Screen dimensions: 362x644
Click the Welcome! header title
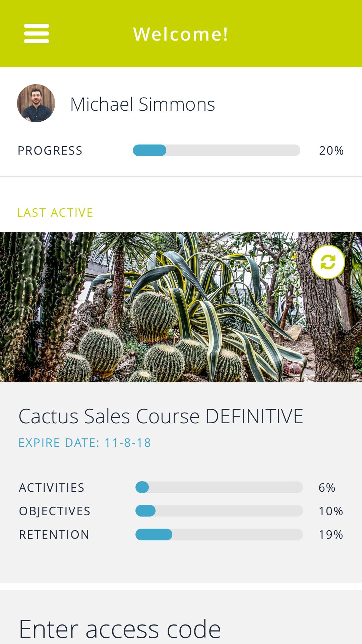coord(181,34)
